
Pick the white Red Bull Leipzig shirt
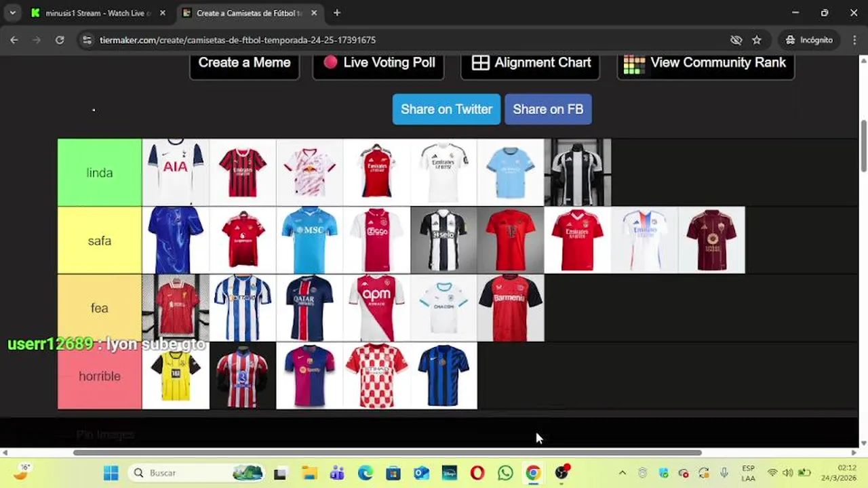click(310, 172)
